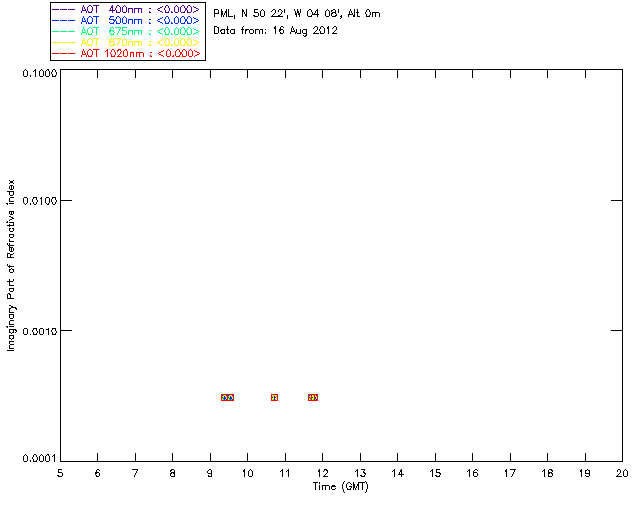Select the 'AOT 500nm : <0.000>' legend text

click(140, 20)
